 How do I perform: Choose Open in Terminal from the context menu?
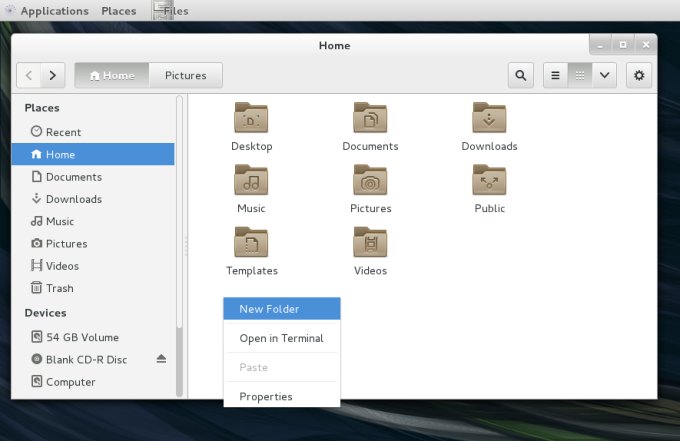pos(282,338)
